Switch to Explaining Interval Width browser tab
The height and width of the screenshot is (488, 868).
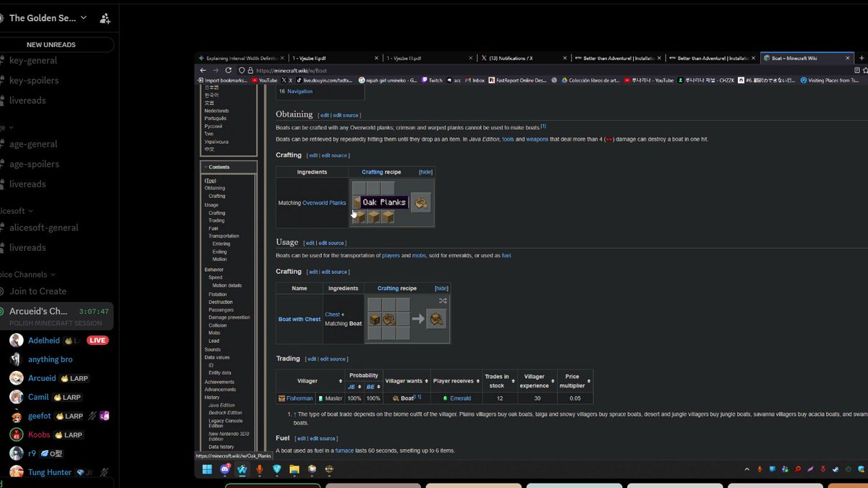point(241,58)
